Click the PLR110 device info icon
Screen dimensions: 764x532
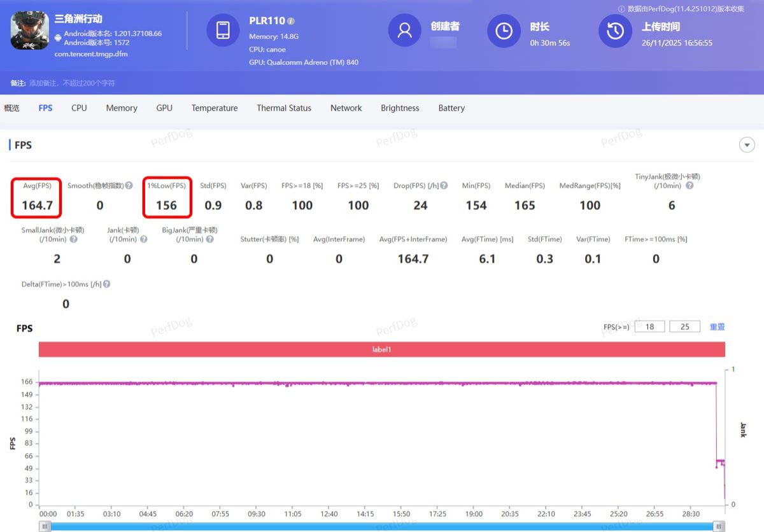pyautogui.click(x=291, y=21)
